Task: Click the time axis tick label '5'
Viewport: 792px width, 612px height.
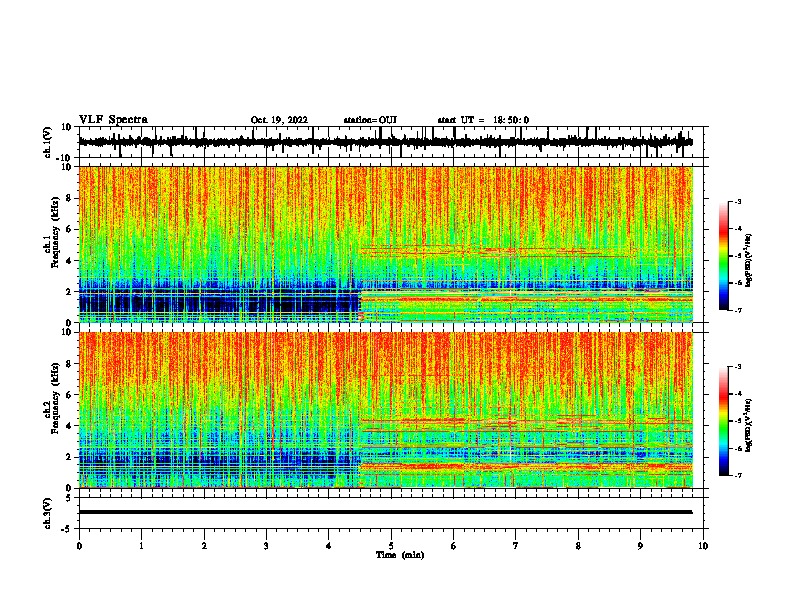Action: [x=391, y=546]
